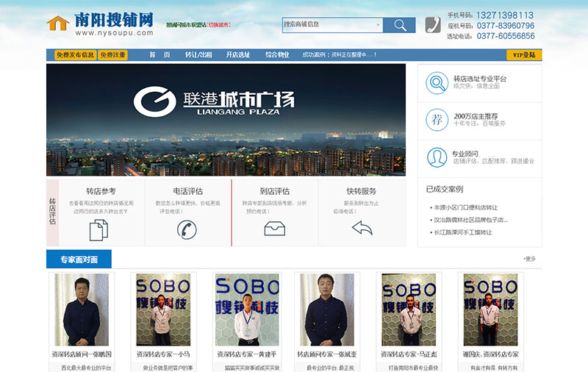Click the 转店顾问专家—张斌奎 caption
Viewport: 588px width, 372px height.
327,354
